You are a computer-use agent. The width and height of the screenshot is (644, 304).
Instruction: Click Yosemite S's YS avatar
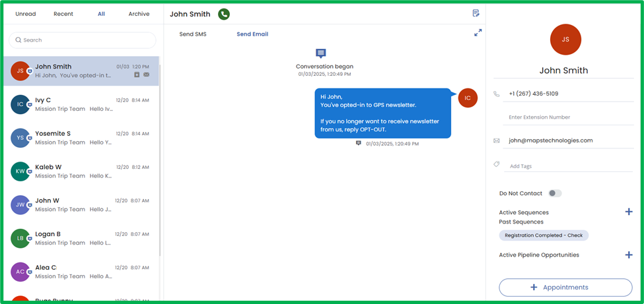20,138
